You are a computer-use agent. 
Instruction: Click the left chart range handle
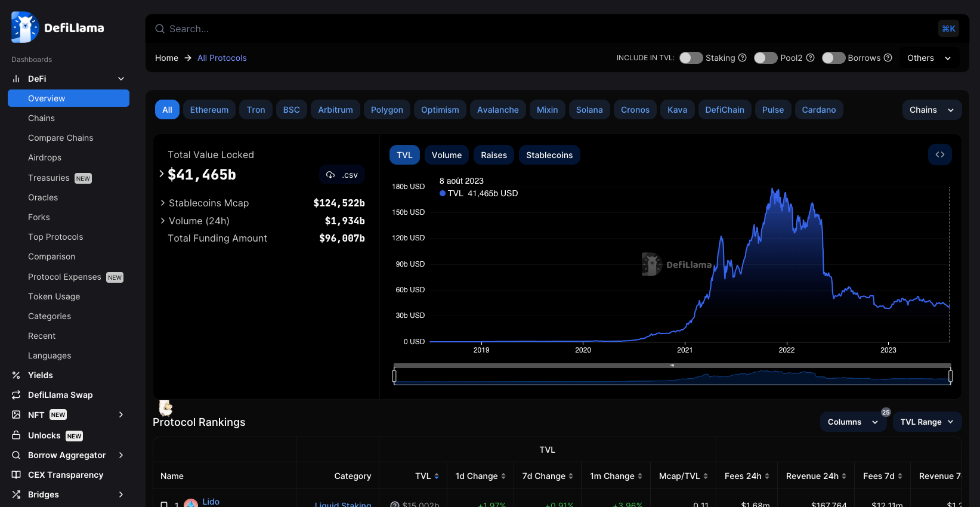(x=394, y=376)
